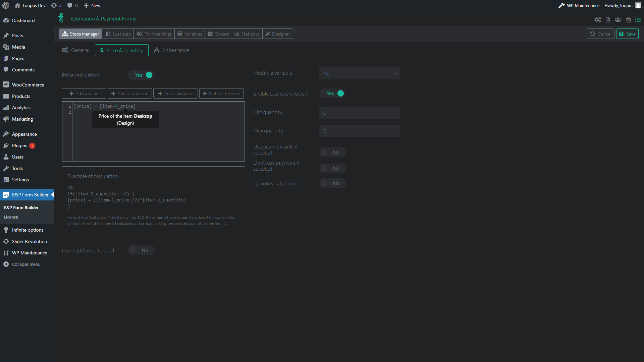Viewport: 644px width, 362px height.
Task: Expand the Modify a variable dropdown
Action: pos(359,73)
